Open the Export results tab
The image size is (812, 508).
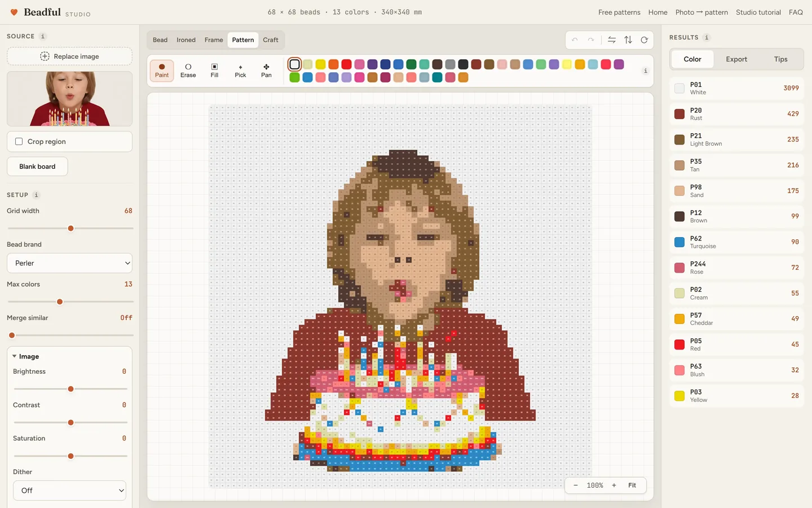736,59
